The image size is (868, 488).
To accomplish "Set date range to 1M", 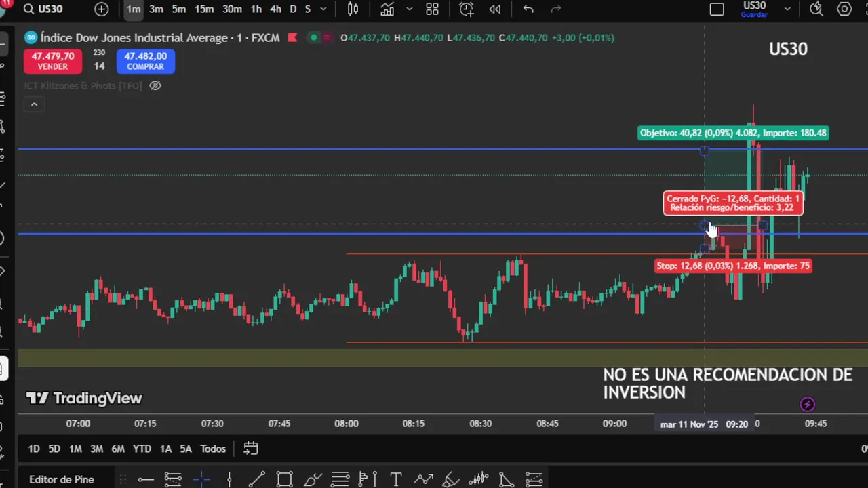I will [75, 449].
